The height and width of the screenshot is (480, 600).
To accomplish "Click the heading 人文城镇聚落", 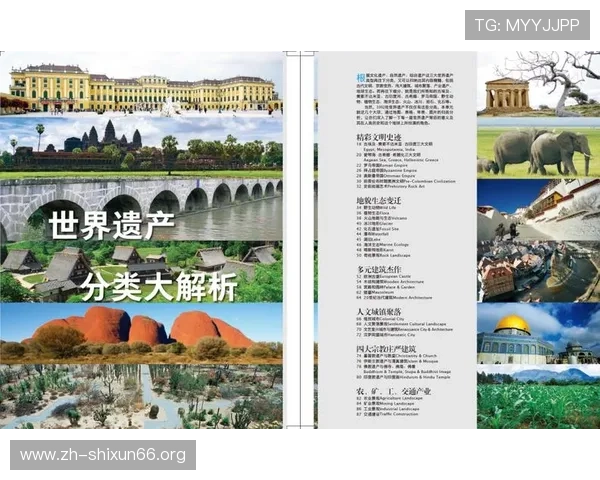I will coord(379,312).
